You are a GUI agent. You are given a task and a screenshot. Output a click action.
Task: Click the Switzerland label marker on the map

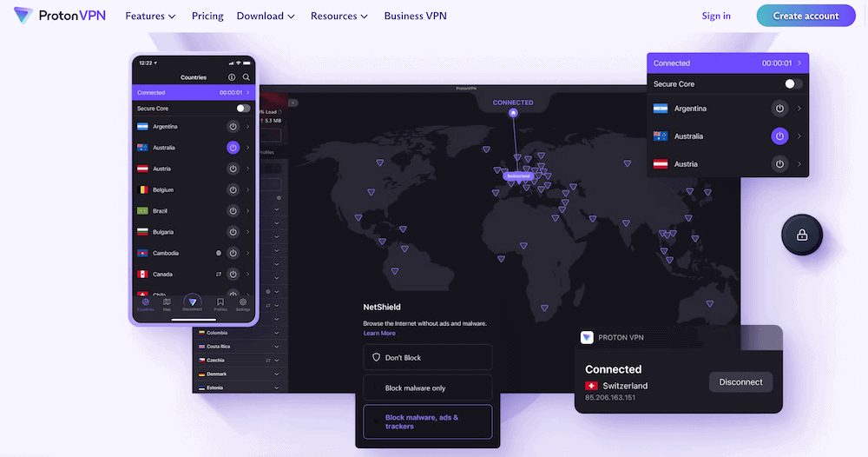(x=518, y=176)
